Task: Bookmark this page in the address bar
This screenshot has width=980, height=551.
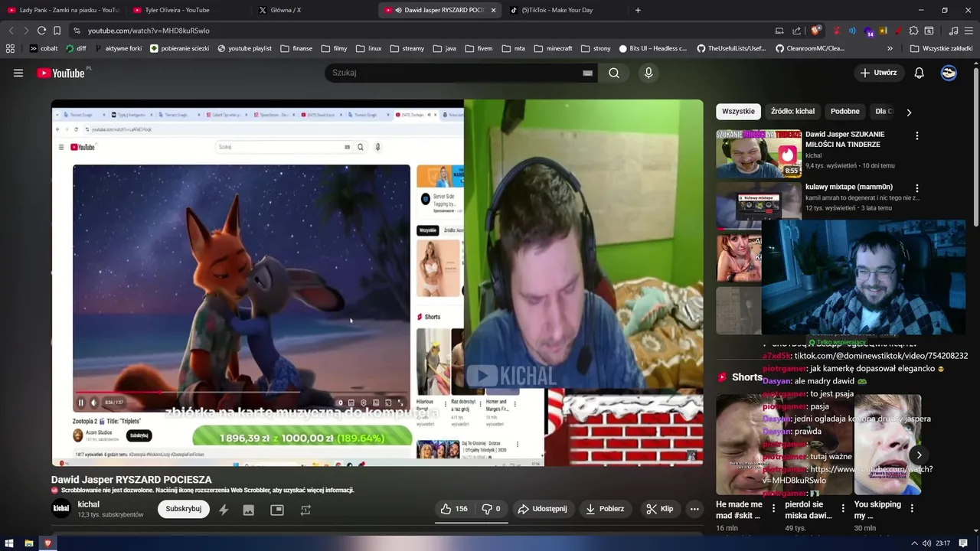Action: 57,31
